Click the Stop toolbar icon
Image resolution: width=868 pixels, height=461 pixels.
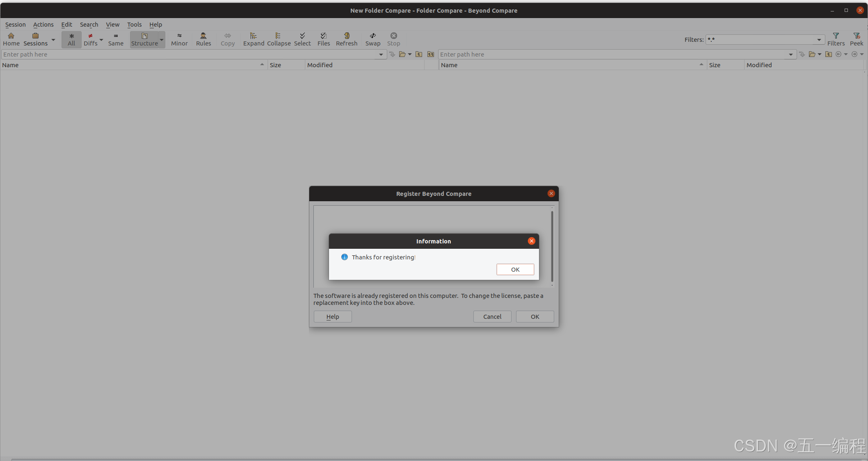[393, 39]
